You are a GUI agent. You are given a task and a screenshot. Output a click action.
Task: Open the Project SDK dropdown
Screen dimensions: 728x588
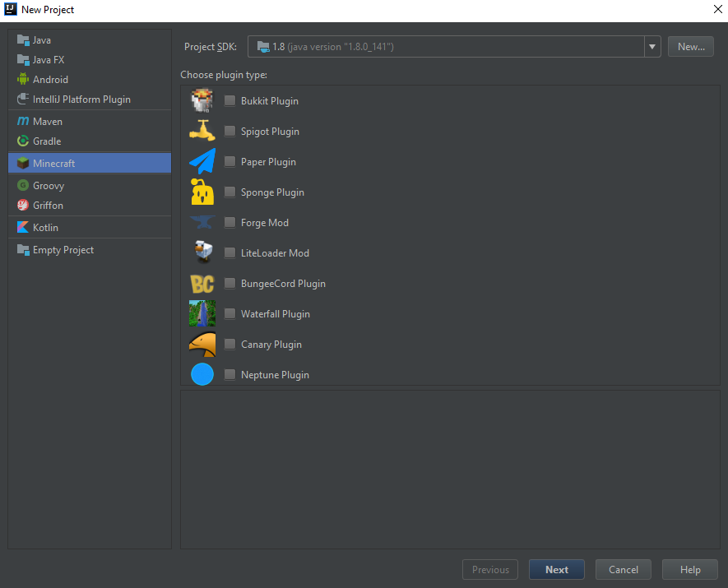(452, 46)
